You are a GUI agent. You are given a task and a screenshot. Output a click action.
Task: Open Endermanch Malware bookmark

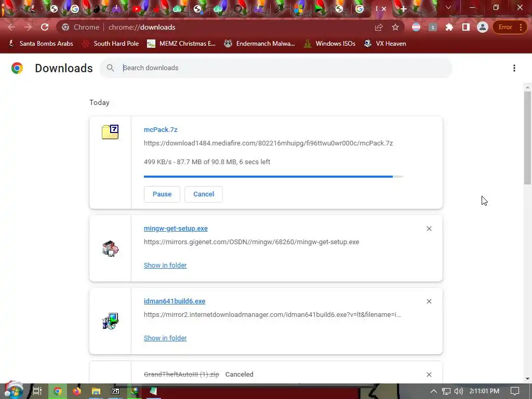pyautogui.click(x=260, y=44)
